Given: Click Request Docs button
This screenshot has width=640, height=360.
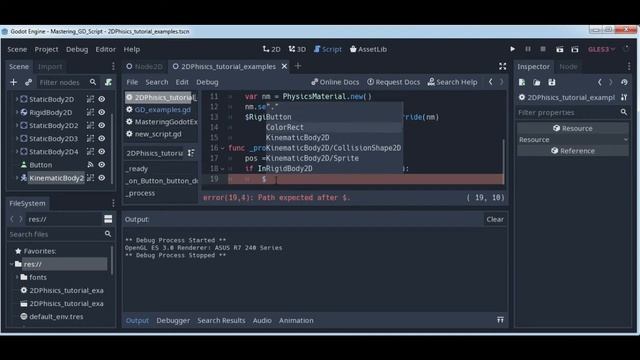Looking at the screenshot, I should click(x=393, y=82).
